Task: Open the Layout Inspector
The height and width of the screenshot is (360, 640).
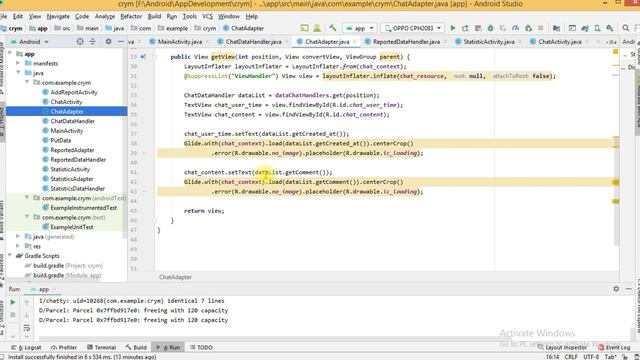Action: pos(562,347)
